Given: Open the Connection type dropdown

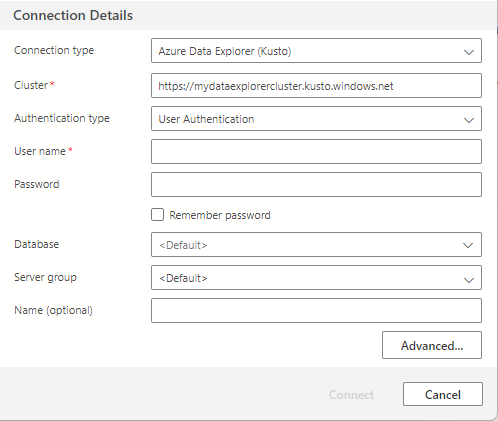Looking at the screenshot, I should (316, 51).
